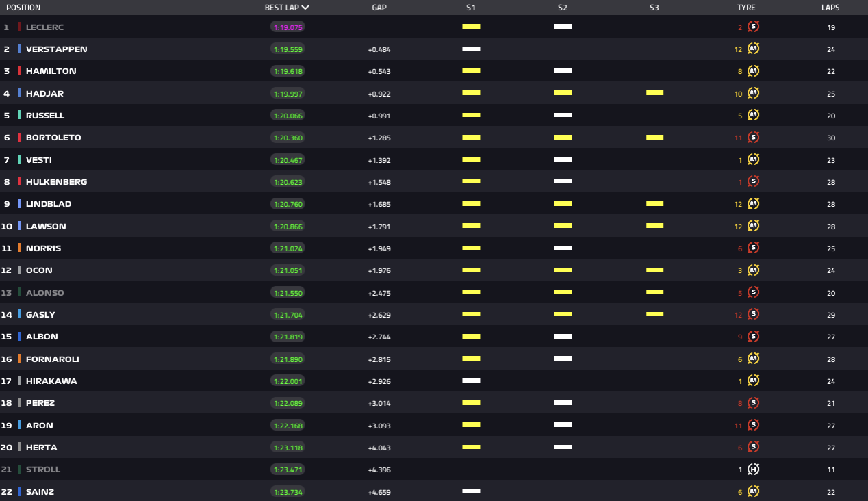Click Vesti's gap value +1.392

(x=379, y=160)
